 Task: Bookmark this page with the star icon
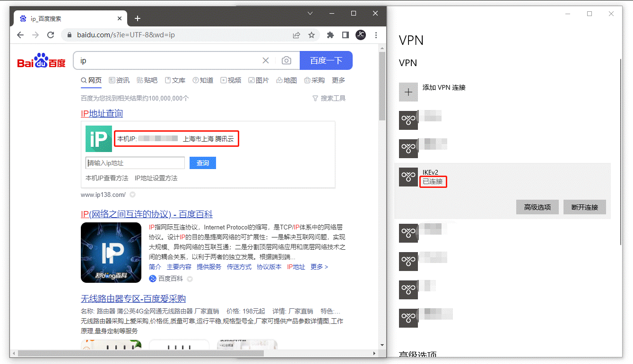312,35
